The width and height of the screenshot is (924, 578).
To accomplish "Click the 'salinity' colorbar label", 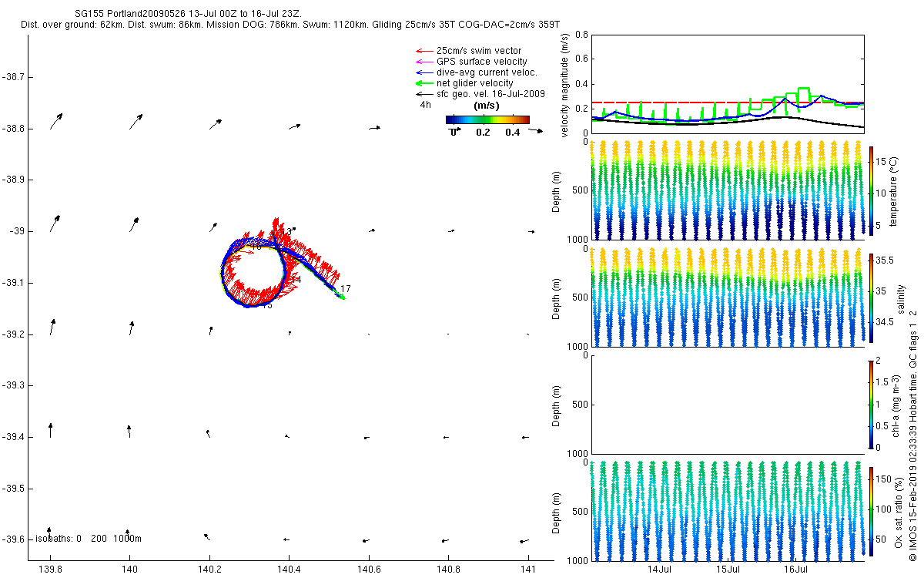I will click(x=901, y=297).
